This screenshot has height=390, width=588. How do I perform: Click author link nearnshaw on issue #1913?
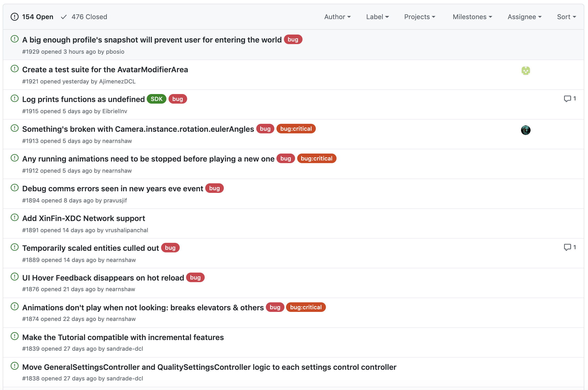coord(117,141)
